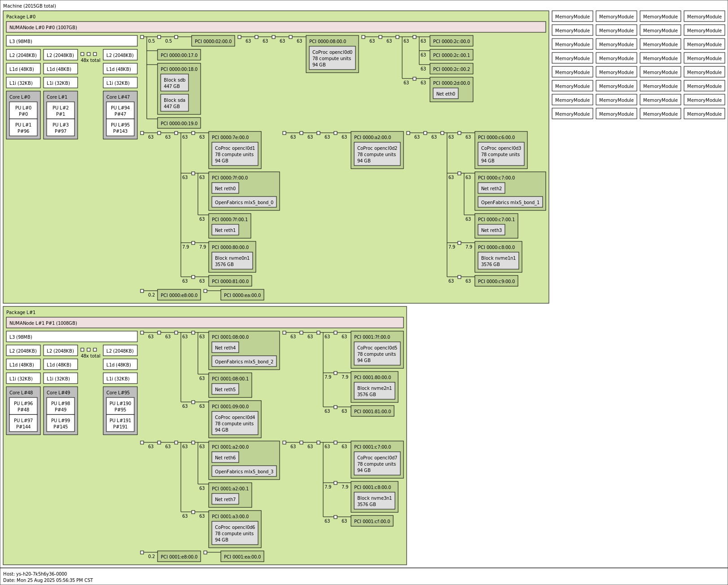Click NUMANode L#1 P#1 (1008GB) bar

click(205, 323)
